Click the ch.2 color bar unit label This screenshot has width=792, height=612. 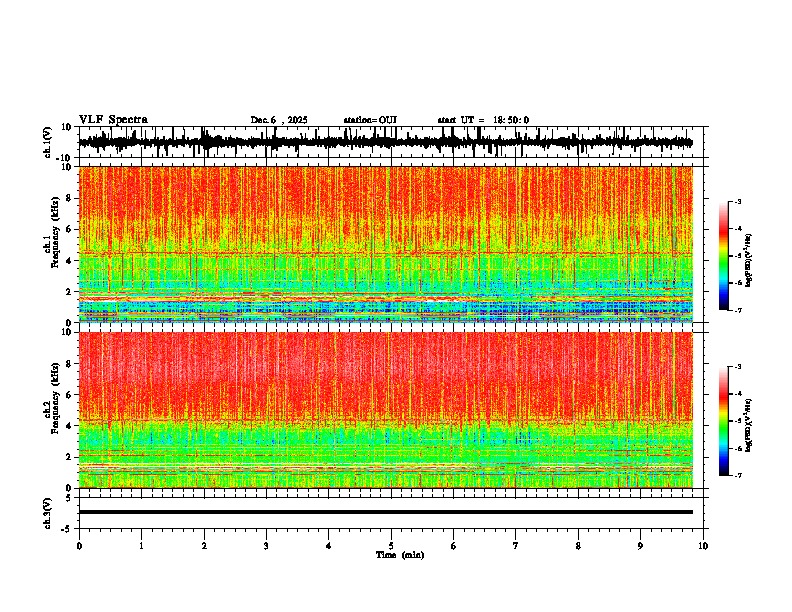click(x=749, y=425)
